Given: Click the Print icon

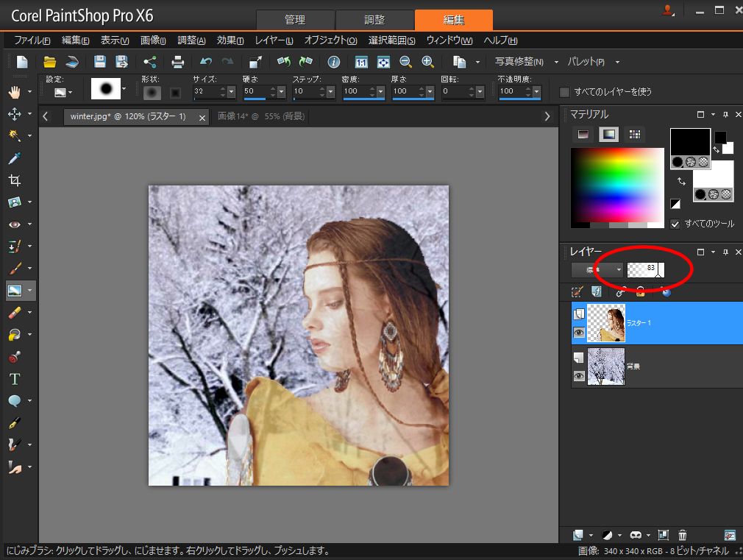Looking at the screenshot, I should [x=178, y=62].
